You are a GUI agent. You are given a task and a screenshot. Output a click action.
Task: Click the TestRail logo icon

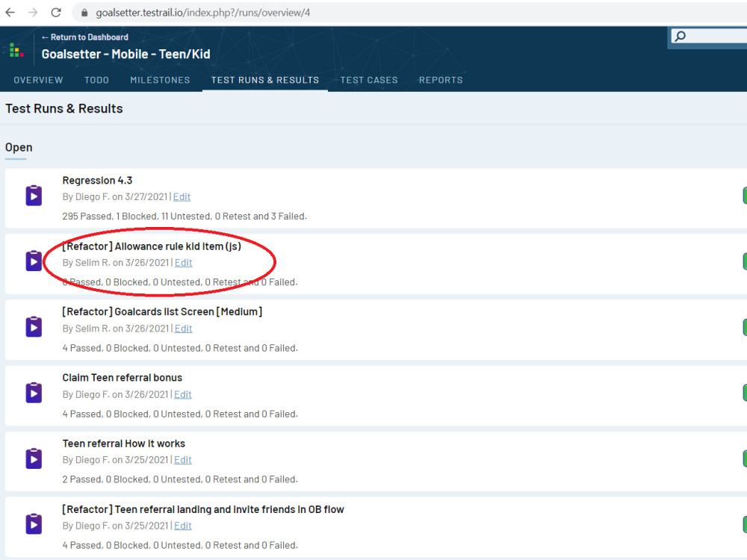pos(16,50)
